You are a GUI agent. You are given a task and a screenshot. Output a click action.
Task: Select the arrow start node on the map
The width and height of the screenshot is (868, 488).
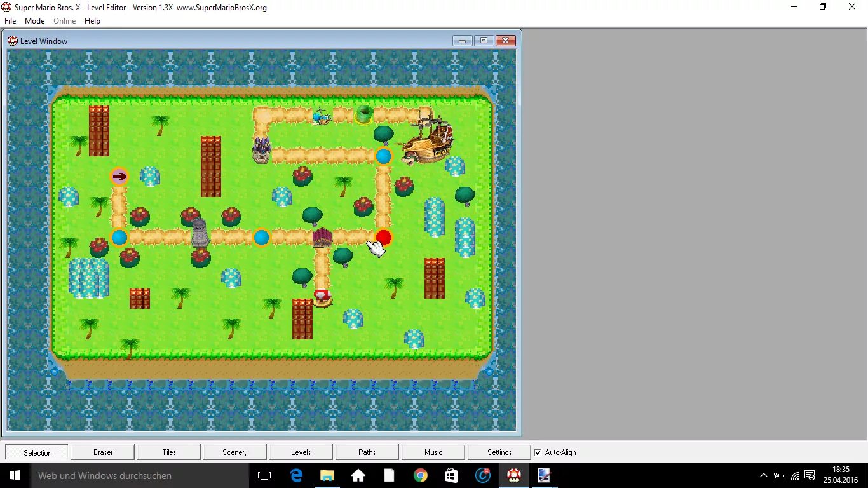click(119, 177)
